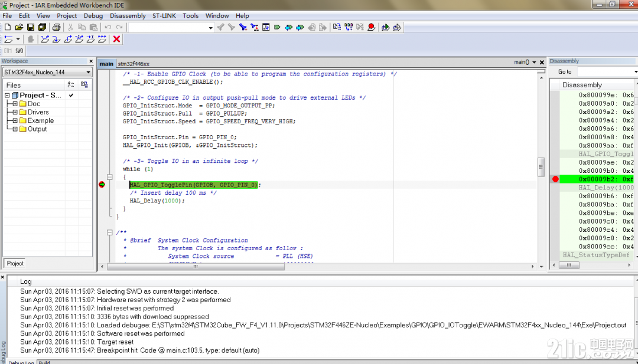This screenshot has width=638, height=364.
Task: Stop debugging with the red X icon
Action: pyautogui.click(x=117, y=39)
